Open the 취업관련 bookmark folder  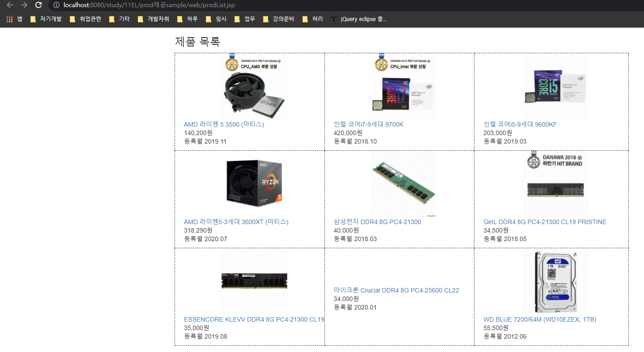(85, 19)
